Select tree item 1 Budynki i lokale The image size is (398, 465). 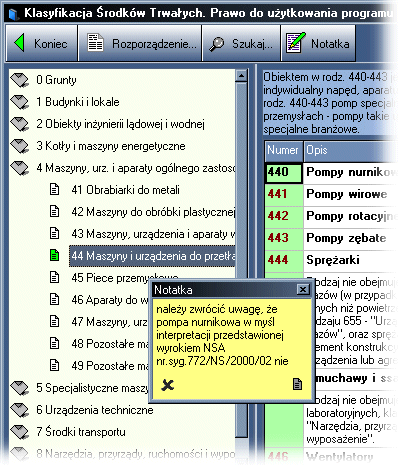(x=78, y=102)
